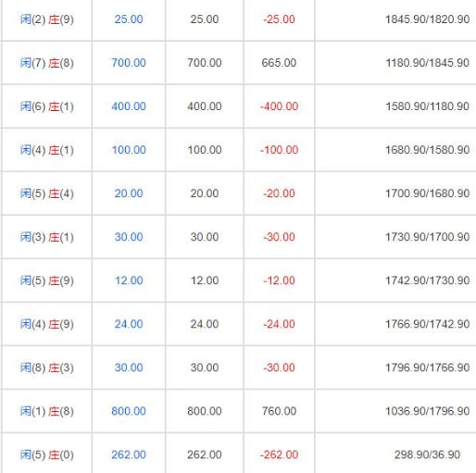
Task: Select the result cell 闲(2) 庄(9)
Action: 47,19
